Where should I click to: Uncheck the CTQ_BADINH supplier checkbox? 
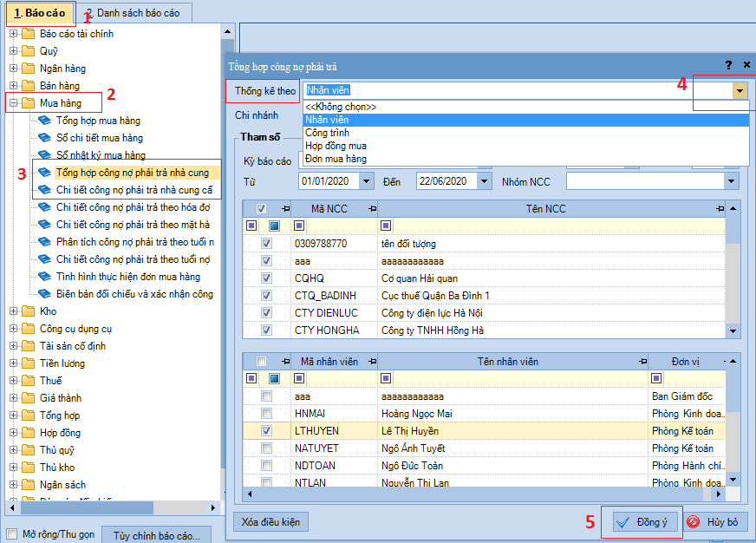[266, 296]
